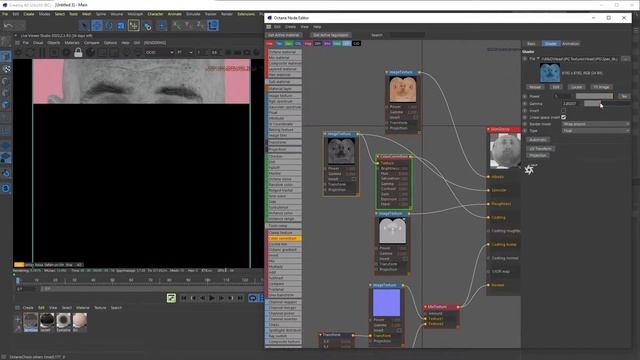Select the Rotate tool in the top toolbar

109,26
